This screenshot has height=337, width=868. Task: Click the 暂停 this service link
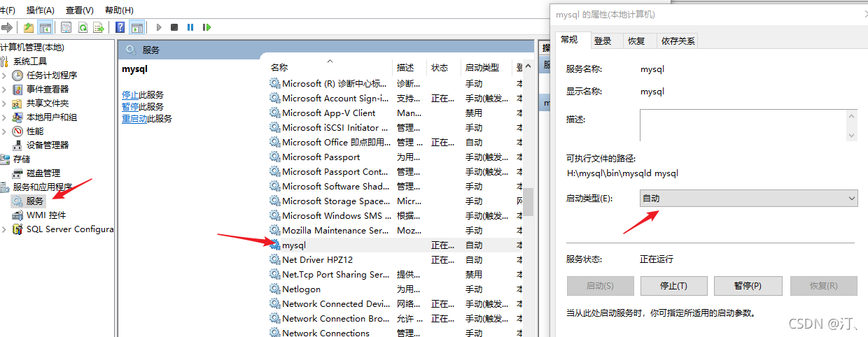pyautogui.click(x=130, y=107)
